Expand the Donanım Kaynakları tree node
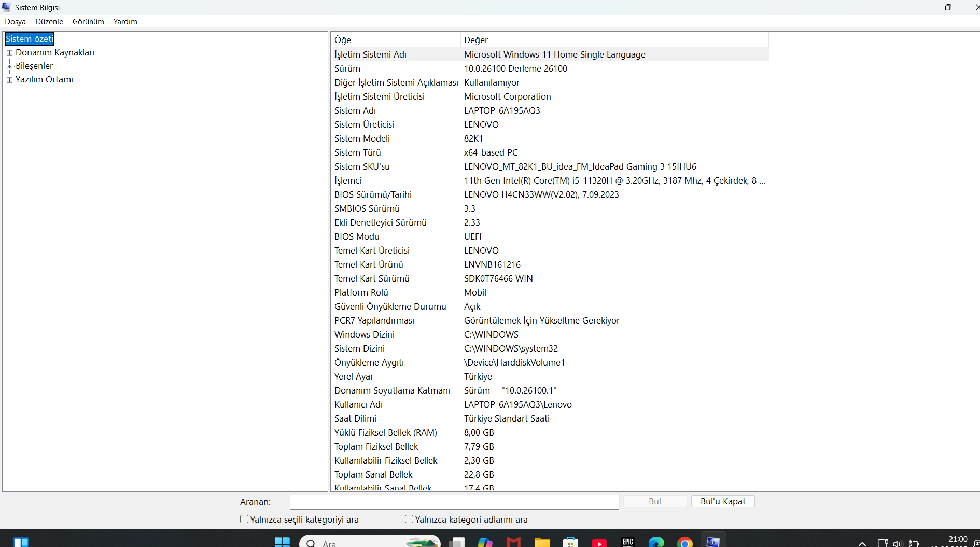The height and width of the screenshot is (547, 980). point(9,53)
